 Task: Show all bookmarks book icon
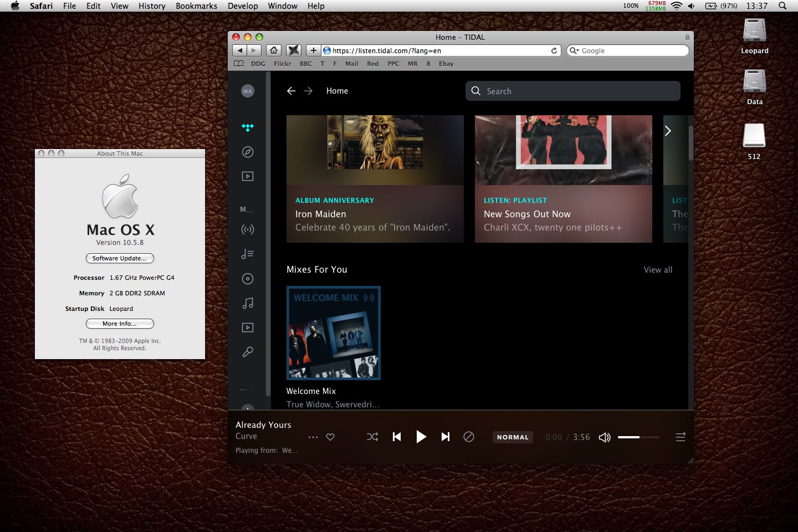pos(239,64)
